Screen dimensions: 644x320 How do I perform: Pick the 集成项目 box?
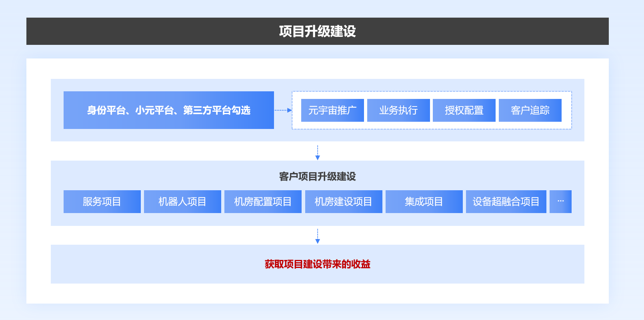pyautogui.click(x=424, y=201)
